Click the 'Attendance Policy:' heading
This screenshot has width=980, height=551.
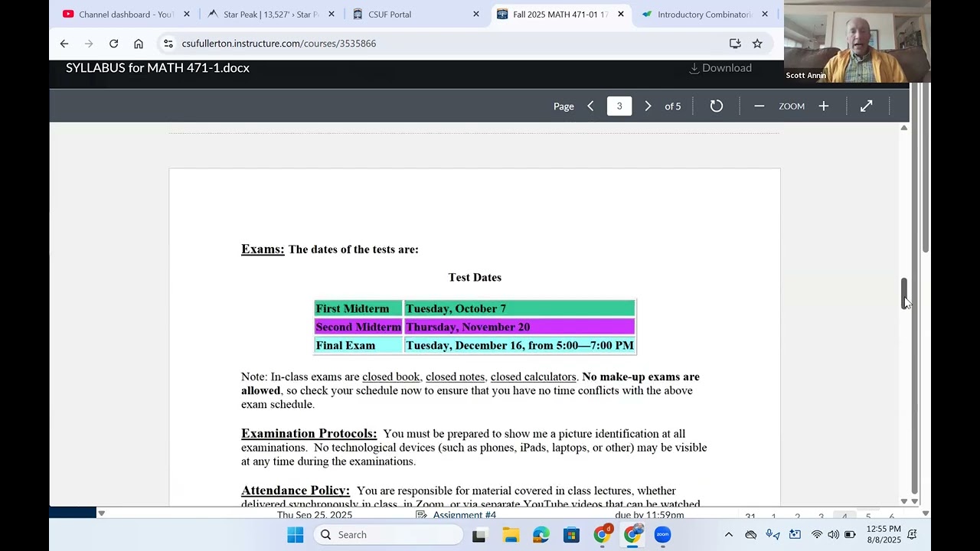click(x=296, y=491)
